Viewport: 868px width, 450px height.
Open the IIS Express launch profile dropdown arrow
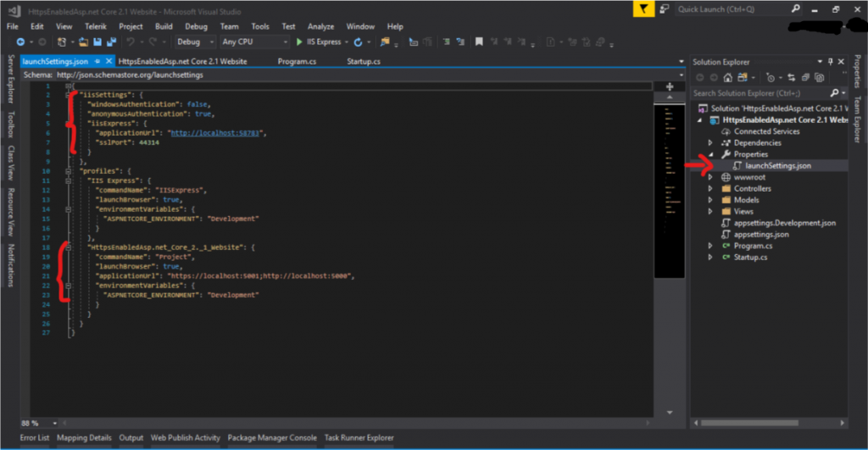point(347,42)
